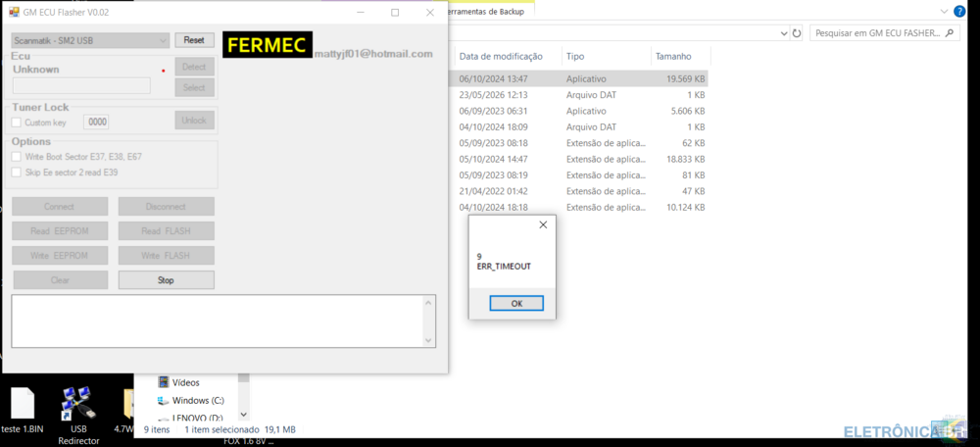980x447 pixels.
Task: Click the FERMEC logo banner
Action: 268,44
